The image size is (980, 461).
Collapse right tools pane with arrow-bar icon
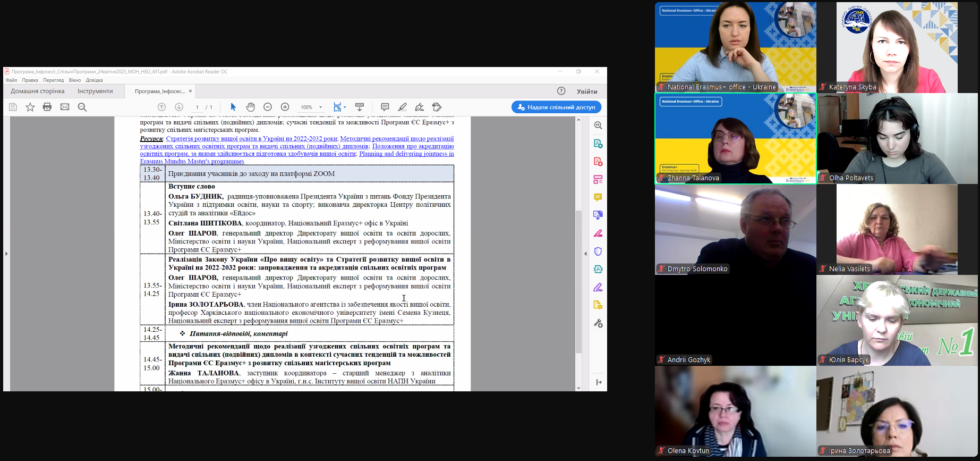point(599,382)
